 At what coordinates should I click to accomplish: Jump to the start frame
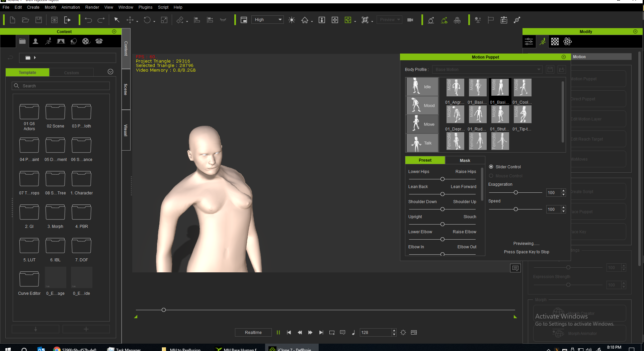tap(289, 333)
